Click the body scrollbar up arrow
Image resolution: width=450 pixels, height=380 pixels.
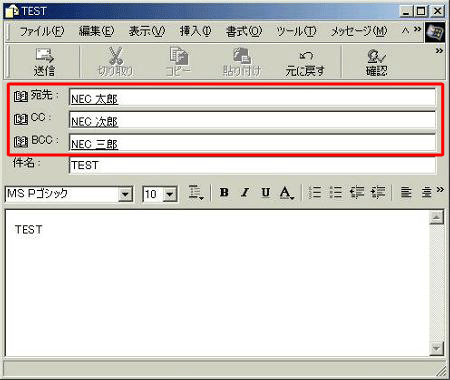[x=436, y=218]
